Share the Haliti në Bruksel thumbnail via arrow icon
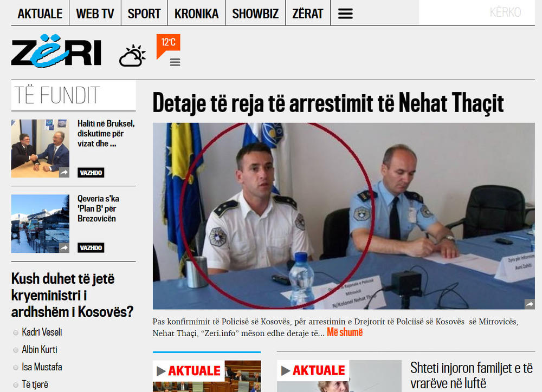542x392 pixels. point(64,172)
